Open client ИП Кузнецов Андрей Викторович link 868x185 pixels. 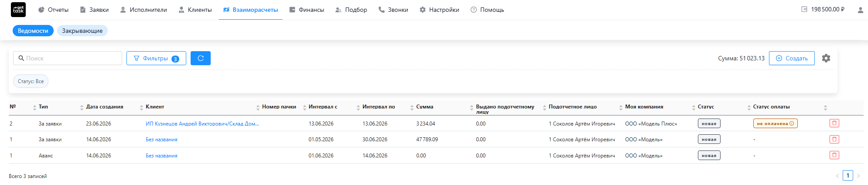(202, 124)
